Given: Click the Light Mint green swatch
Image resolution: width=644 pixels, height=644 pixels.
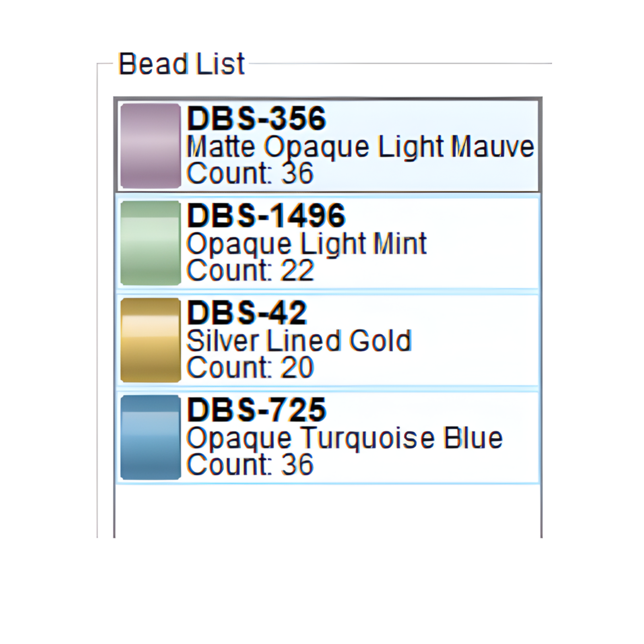Looking at the screenshot, I should point(151,243).
